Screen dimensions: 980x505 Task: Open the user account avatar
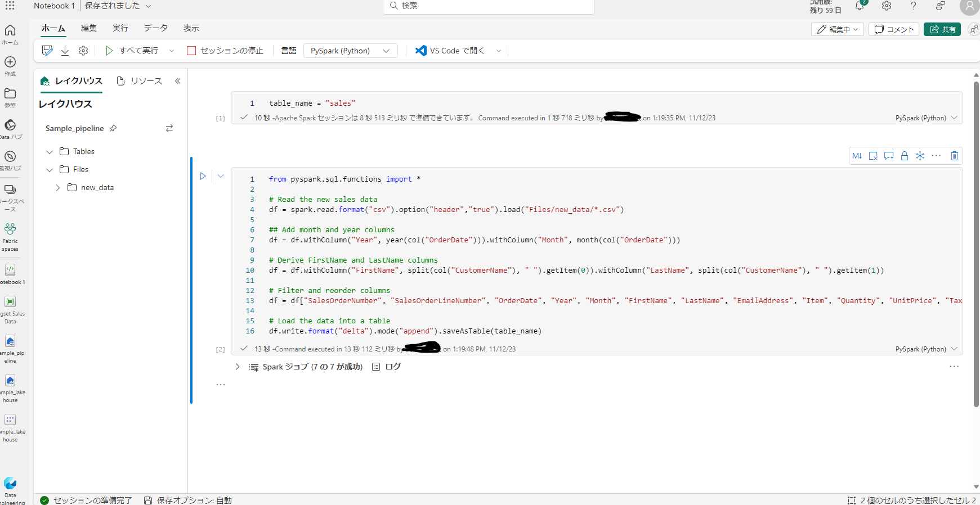(x=969, y=6)
